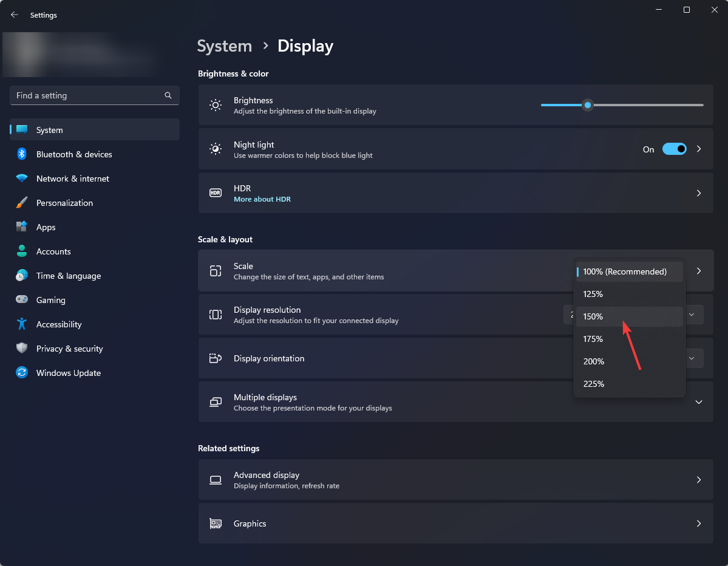
Task: Turn off Night light
Action: point(674,149)
